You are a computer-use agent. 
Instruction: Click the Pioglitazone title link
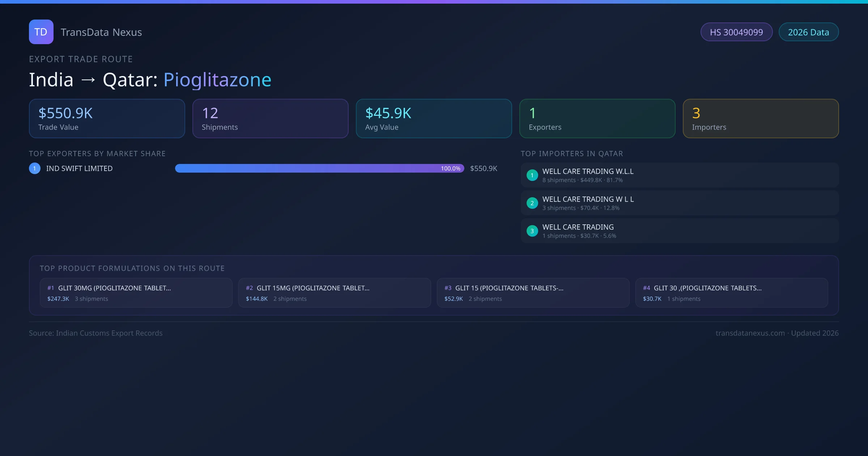217,80
